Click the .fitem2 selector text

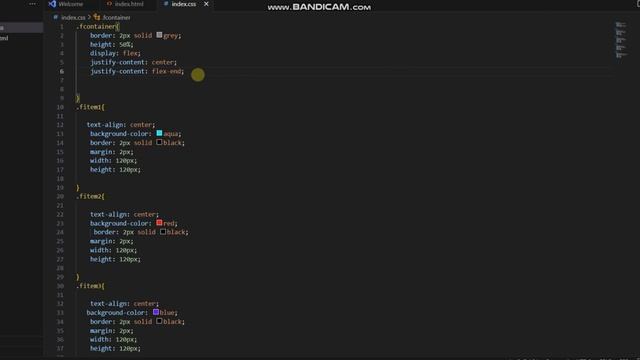point(90,196)
